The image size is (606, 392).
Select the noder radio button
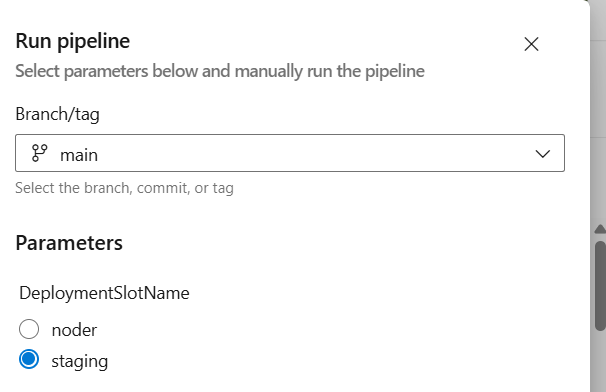coord(29,329)
